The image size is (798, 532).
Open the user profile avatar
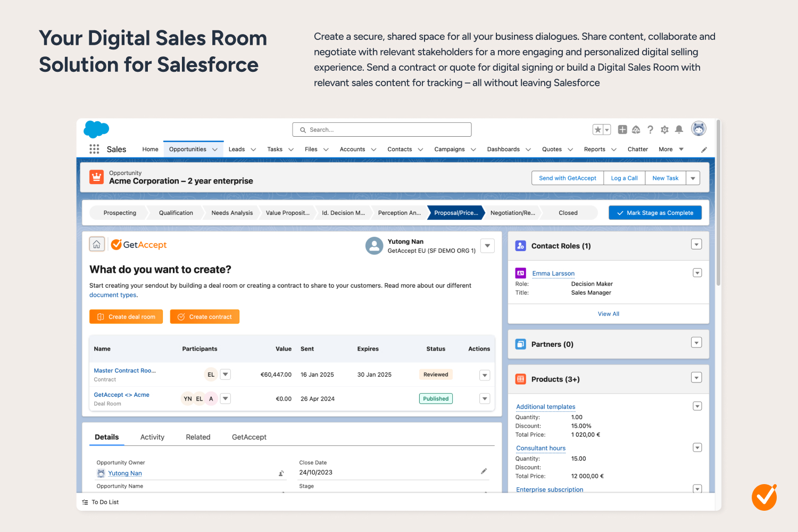pos(698,129)
